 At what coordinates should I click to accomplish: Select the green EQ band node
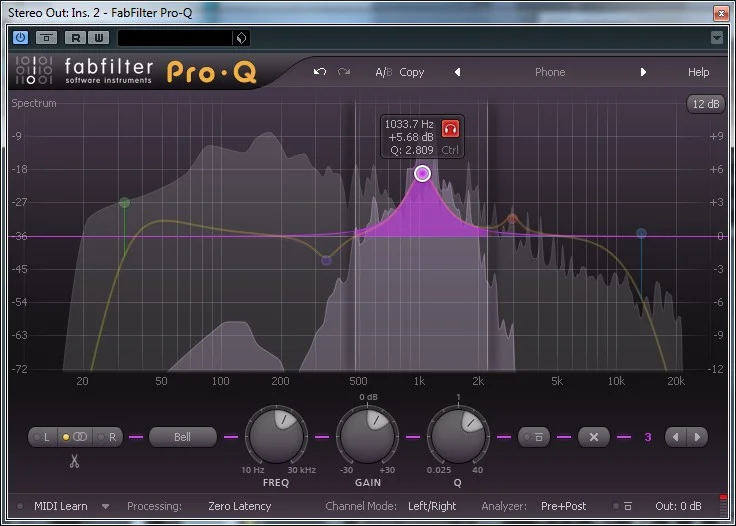[124, 203]
